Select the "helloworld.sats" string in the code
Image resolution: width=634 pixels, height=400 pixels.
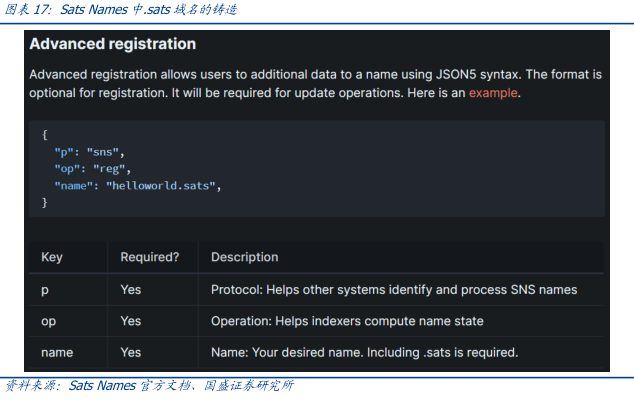coord(168,185)
